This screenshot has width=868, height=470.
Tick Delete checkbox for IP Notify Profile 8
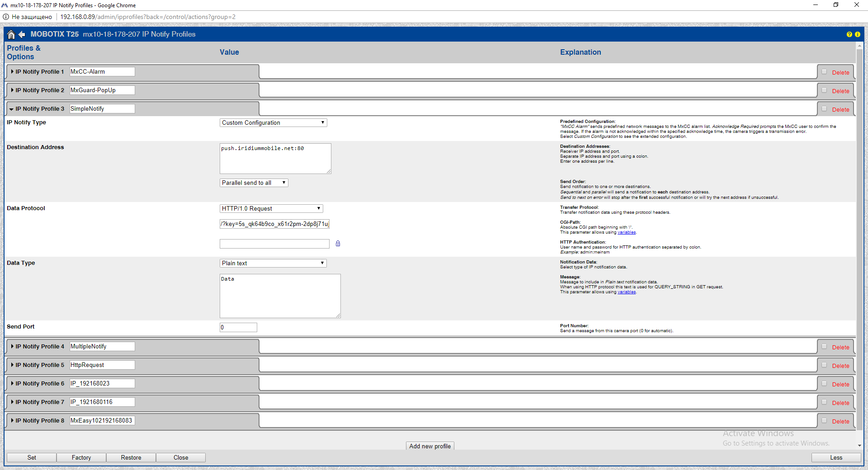(824, 421)
